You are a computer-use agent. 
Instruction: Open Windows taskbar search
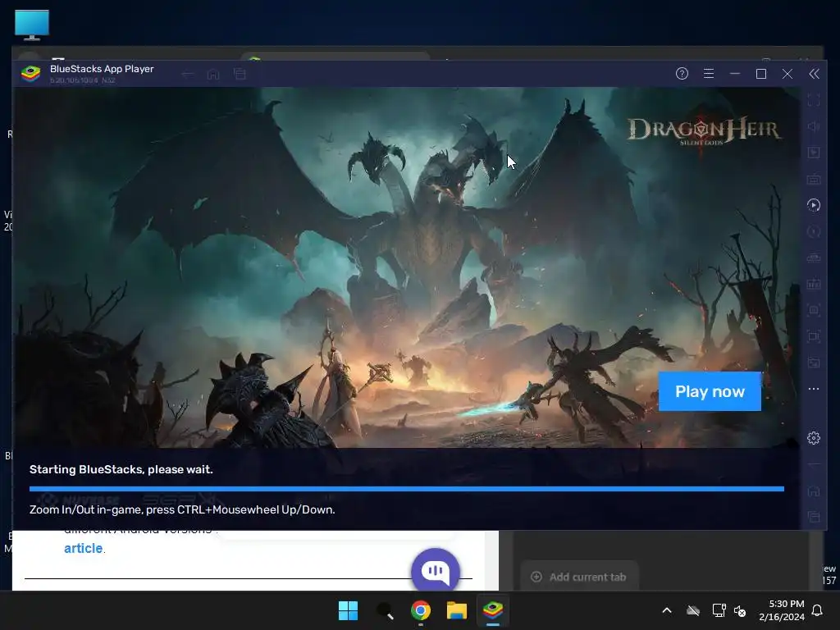(385, 610)
